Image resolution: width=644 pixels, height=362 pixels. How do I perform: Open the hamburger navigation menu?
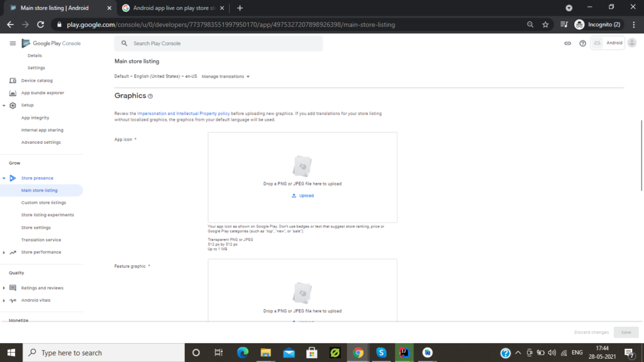[x=12, y=43]
